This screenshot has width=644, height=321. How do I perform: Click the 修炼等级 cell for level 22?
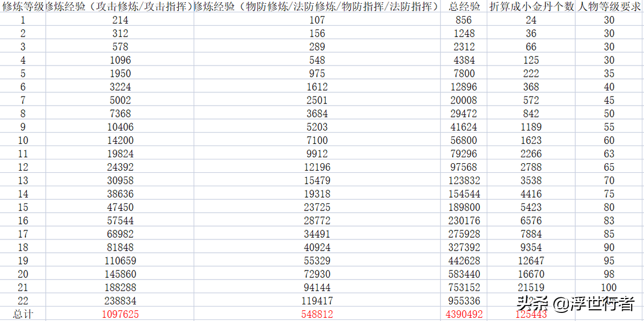[23, 301]
